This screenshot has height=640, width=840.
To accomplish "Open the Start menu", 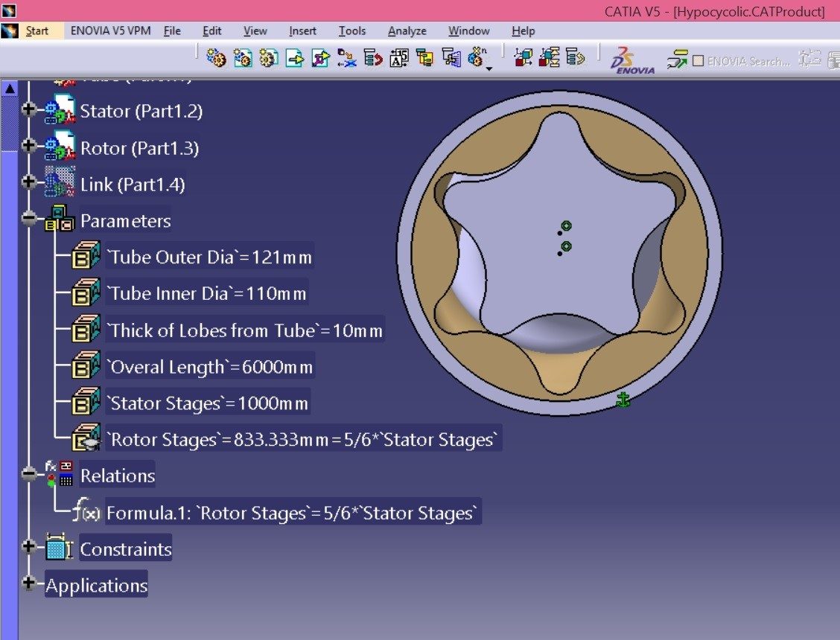I will pyautogui.click(x=37, y=31).
